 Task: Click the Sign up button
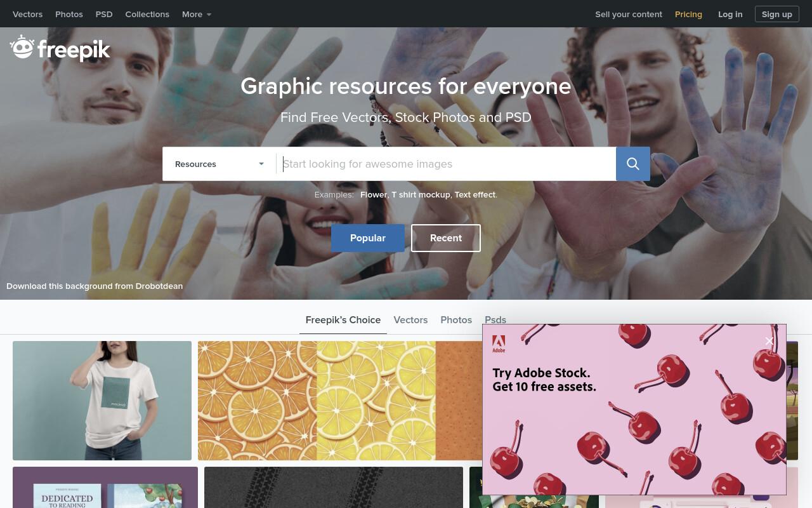[777, 14]
